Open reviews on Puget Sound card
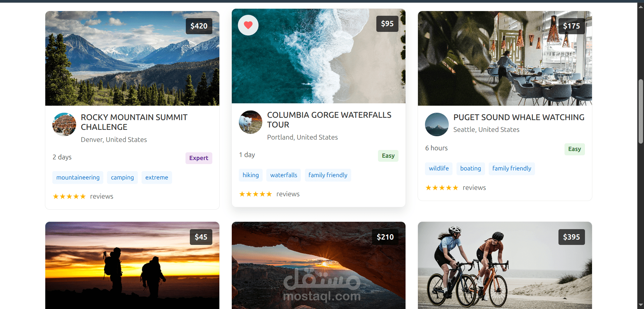The image size is (644, 309). (474, 188)
